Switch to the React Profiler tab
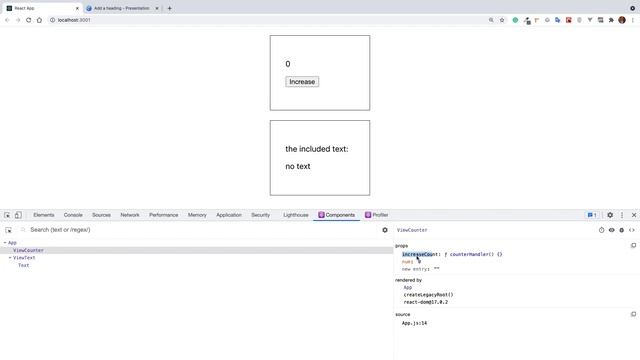The width and height of the screenshot is (640, 360). (376, 215)
